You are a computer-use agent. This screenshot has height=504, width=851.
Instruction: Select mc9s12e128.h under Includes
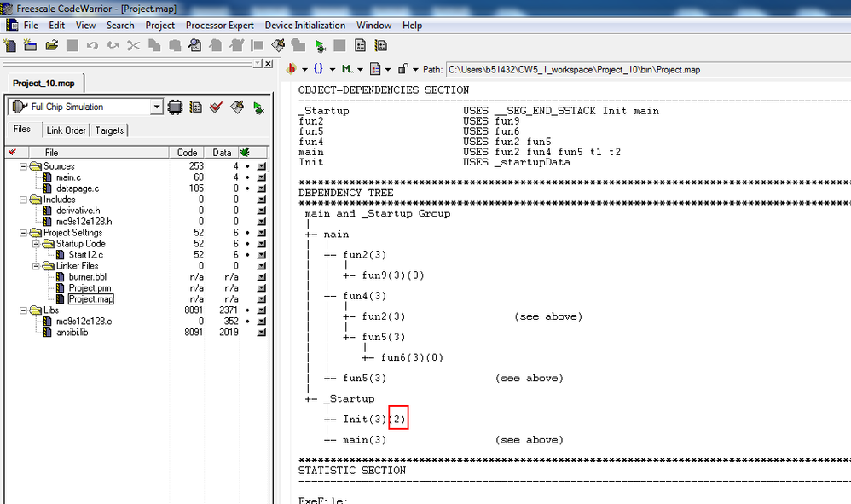pos(84,222)
